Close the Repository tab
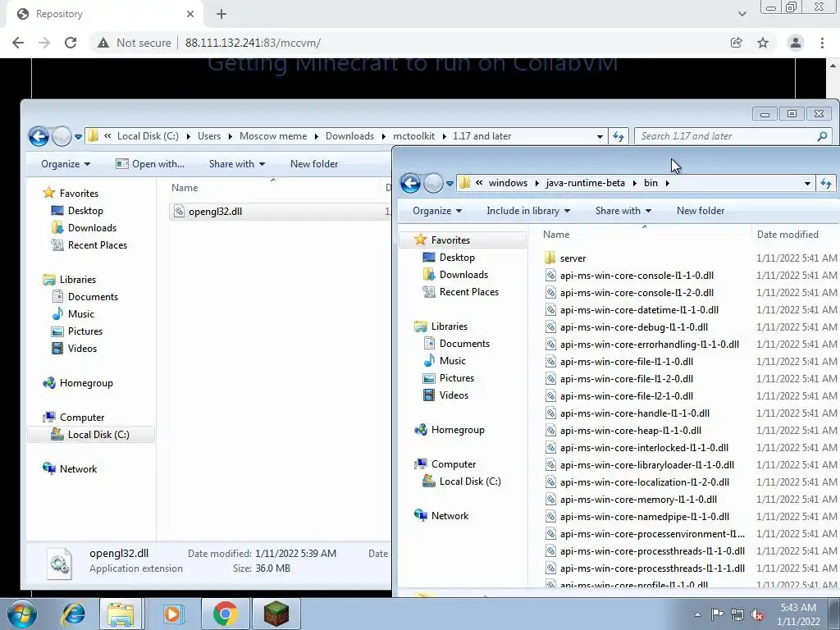840x630 pixels. click(x=190, y=14)
